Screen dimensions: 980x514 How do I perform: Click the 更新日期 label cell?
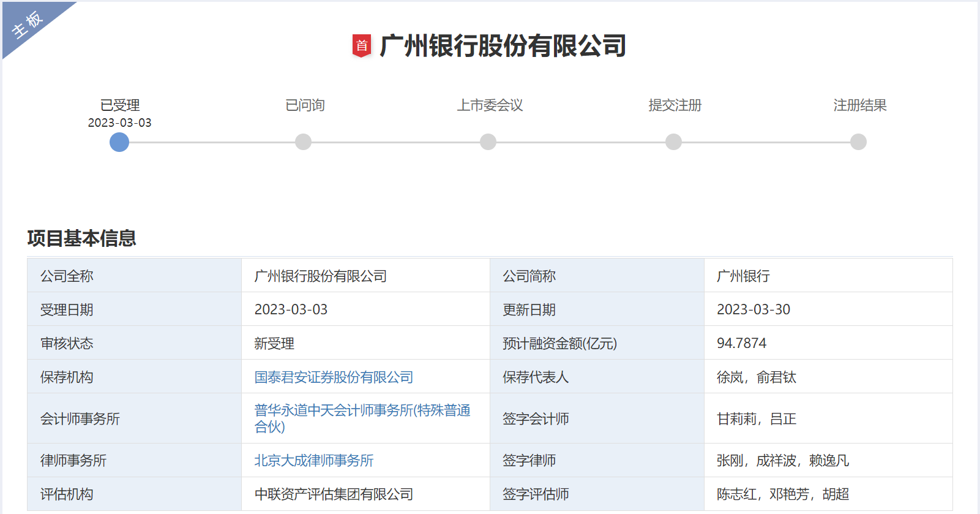pyautogui.click(x=597, y=309)
